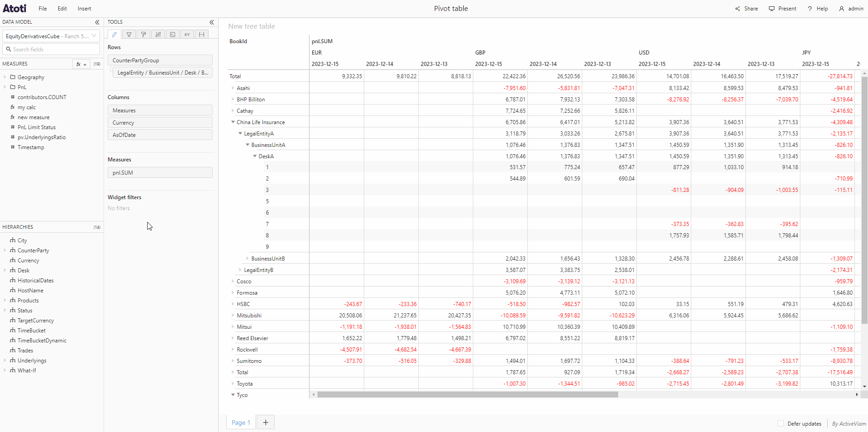Click the Sumitomo row label
The width and height of the screenshot is (868, 432).
(x=249, y=361)
